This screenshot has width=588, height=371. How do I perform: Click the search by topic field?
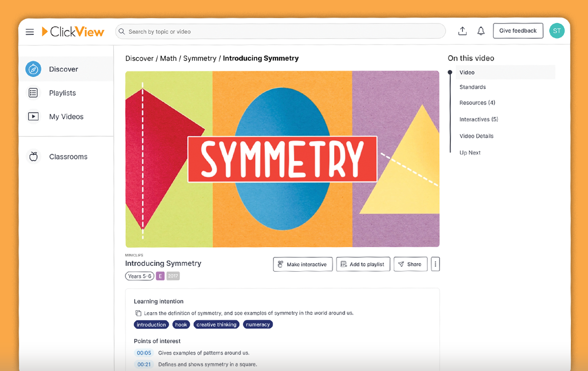click(x=280, y=32)
